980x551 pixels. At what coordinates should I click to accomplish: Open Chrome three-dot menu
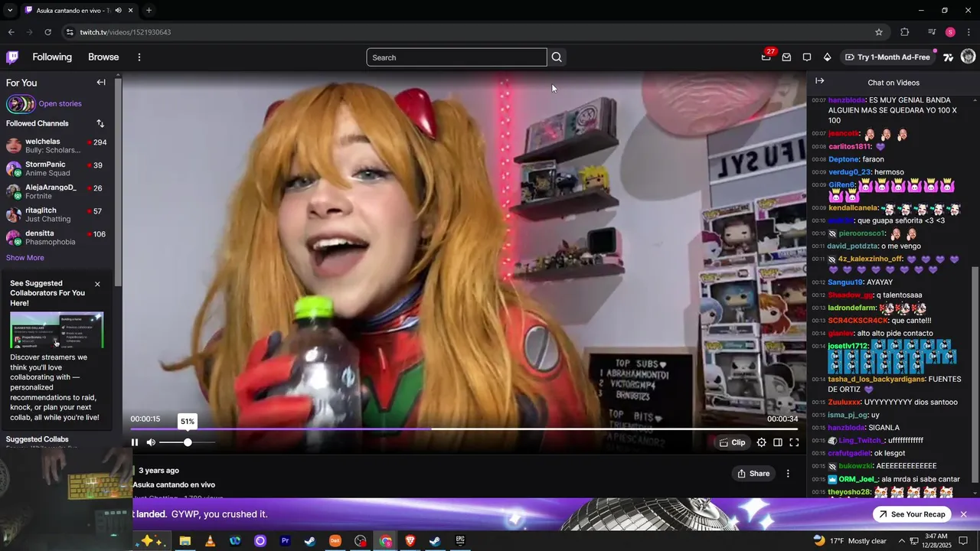(x=969, y=32)
